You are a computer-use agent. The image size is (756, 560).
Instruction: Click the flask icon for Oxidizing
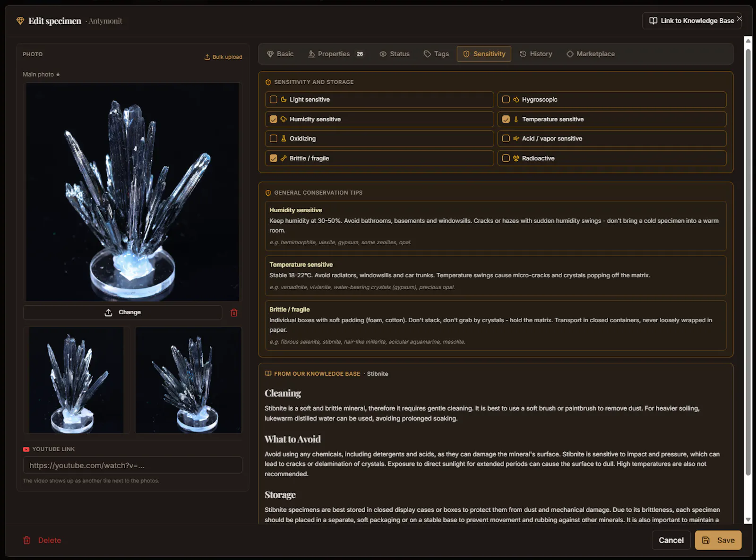point(283,138)
